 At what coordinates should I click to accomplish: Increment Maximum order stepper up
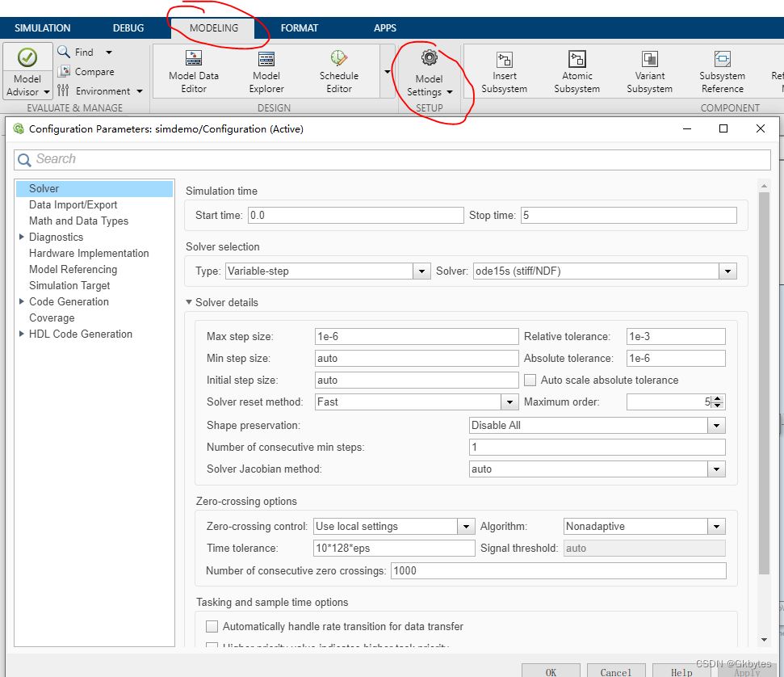pos(718,398)
